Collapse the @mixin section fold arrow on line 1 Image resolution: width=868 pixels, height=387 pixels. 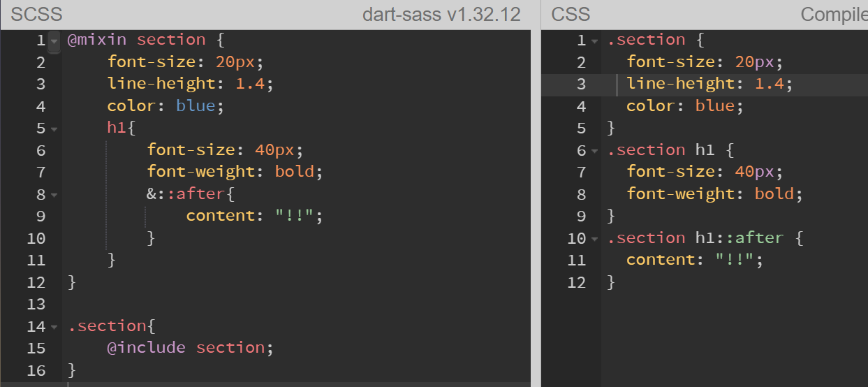(x=54, y=41)
